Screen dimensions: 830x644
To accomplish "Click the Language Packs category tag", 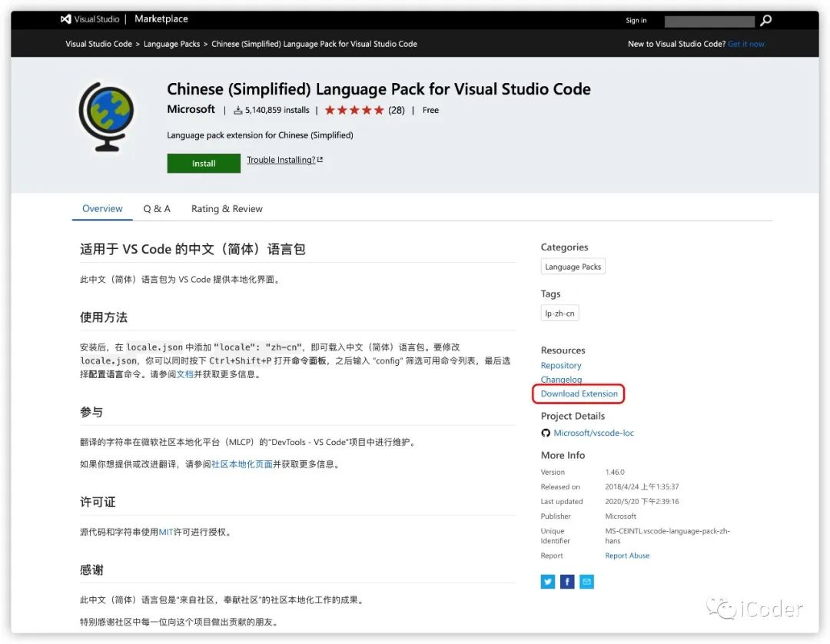I will click(573, 267).
